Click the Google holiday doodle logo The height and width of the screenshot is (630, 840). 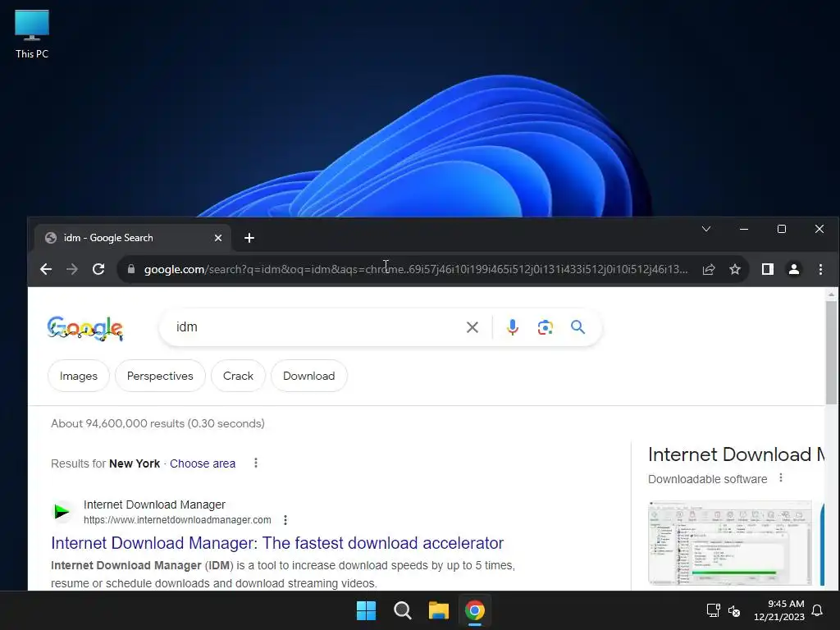click(85, 328)
